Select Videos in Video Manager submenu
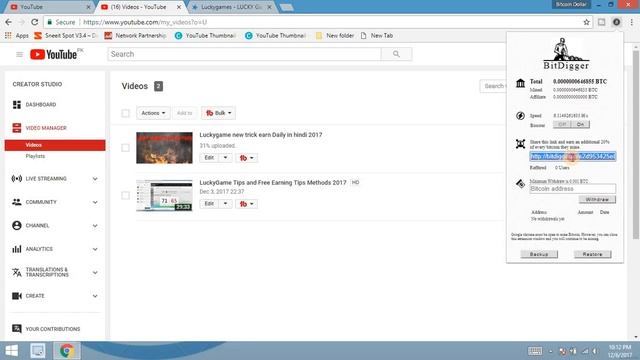The height and width of the screenshot is (360, 640). click(55, 145)
